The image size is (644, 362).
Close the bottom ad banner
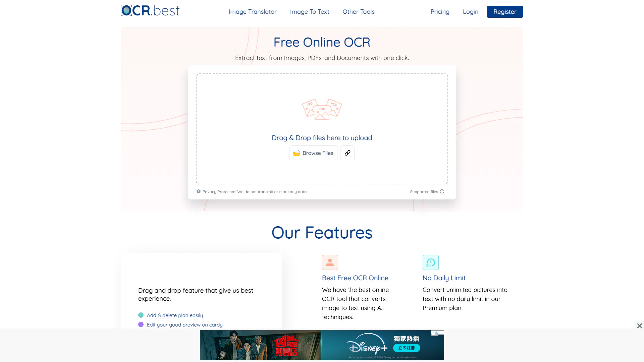(639, 326)
